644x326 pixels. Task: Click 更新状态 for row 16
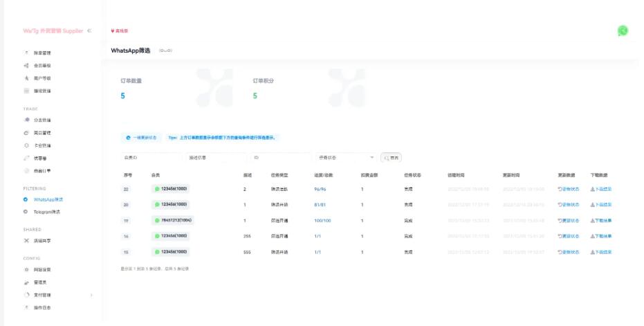coord(569,237)
